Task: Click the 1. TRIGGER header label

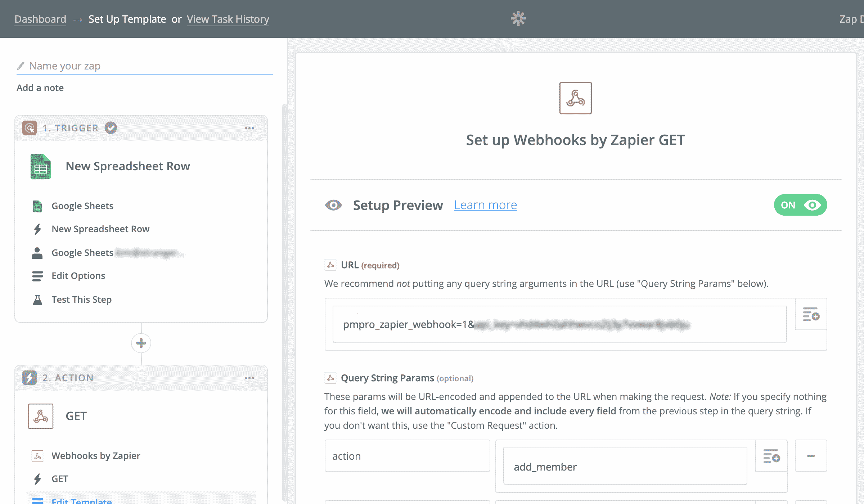Action: click(70, 128)
